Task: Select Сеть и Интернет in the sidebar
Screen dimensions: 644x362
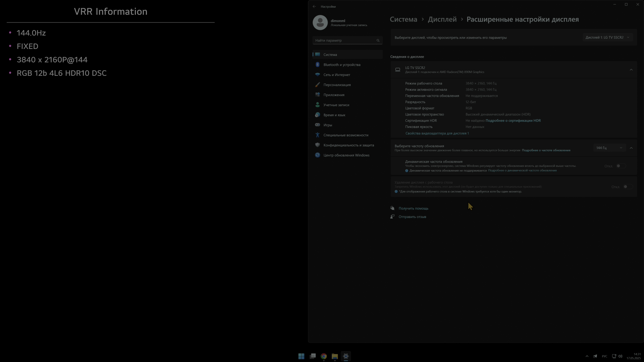Action: [x=336, y=75]
